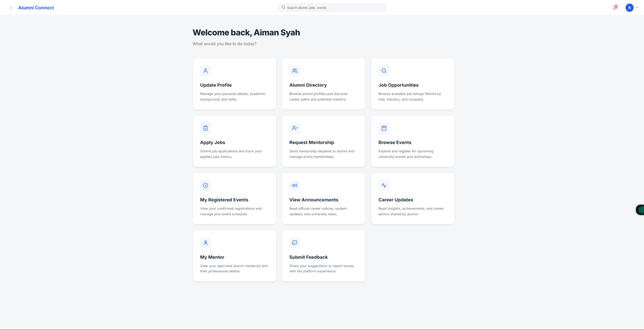Open the Job Opportunities card title

pyautogui.click(x=398, y=85)
